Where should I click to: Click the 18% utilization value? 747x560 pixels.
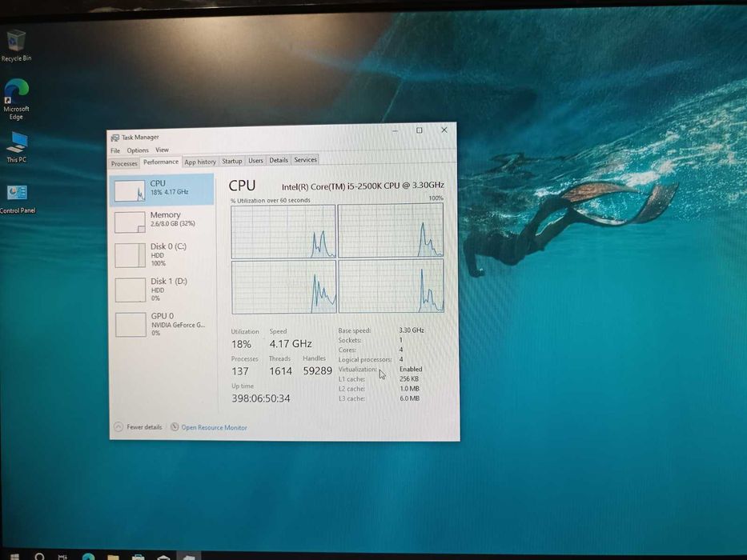tap(241, 344)
